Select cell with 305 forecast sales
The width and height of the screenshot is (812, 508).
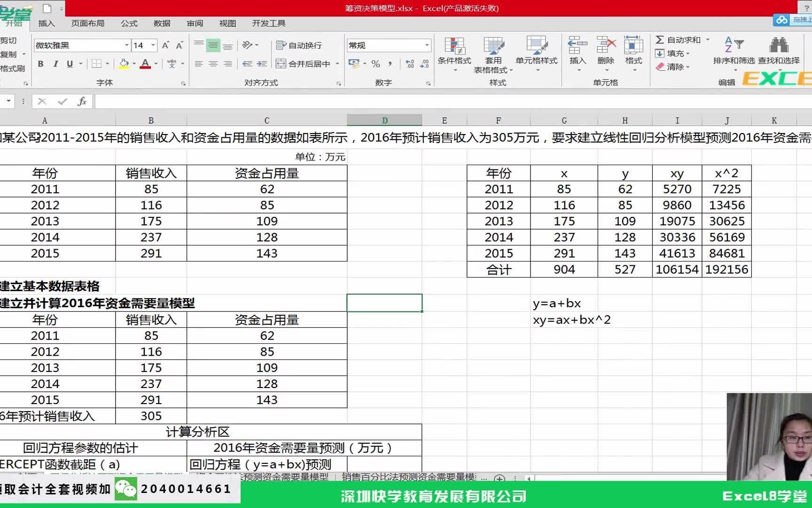point(151,416)
